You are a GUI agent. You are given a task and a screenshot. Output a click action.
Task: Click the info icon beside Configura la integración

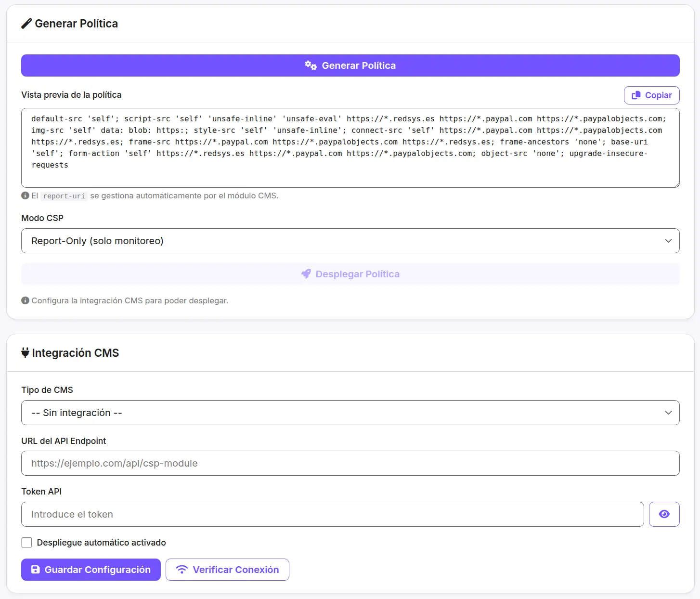25,300
